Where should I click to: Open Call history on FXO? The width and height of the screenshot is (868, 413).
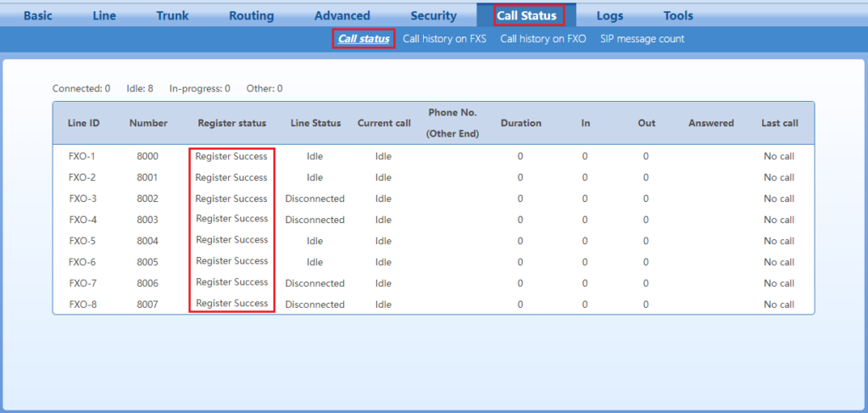(x=542, y=39)
